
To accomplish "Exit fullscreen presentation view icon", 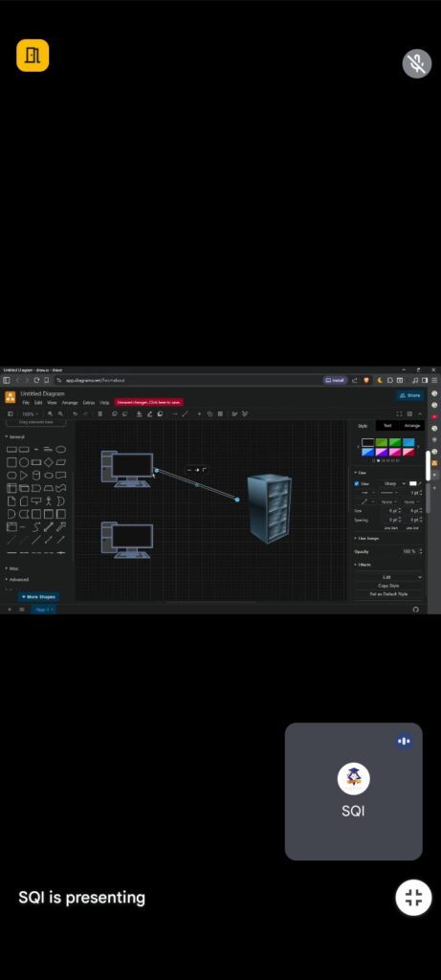I will [413, 898].
